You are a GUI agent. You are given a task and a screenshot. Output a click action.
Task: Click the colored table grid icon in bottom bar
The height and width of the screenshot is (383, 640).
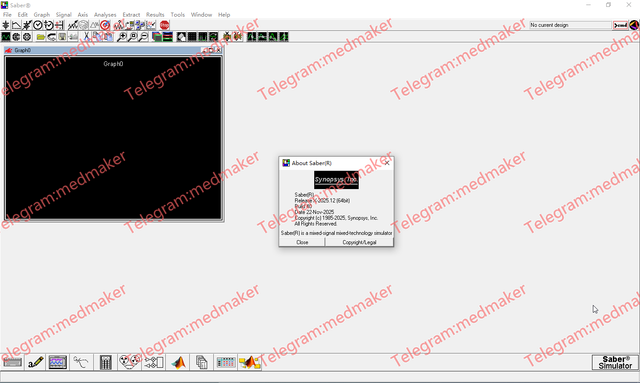pyautogui.click(x=226, y=362)
